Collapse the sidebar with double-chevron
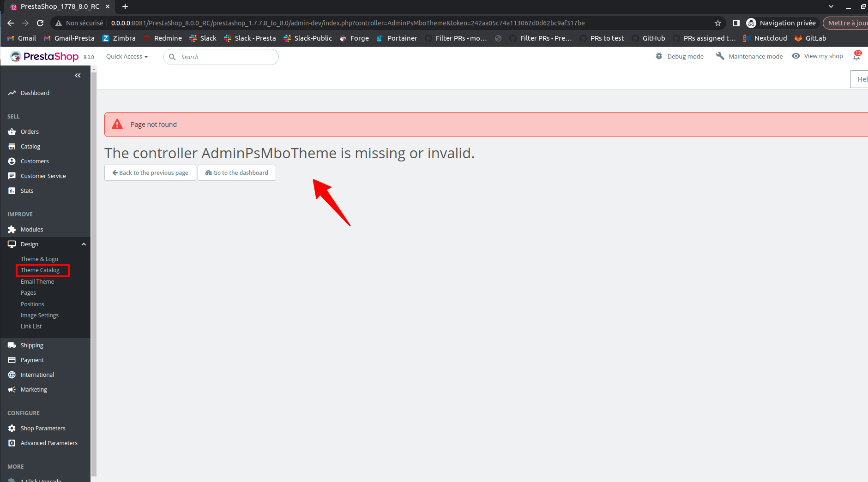 click(77, 75)
